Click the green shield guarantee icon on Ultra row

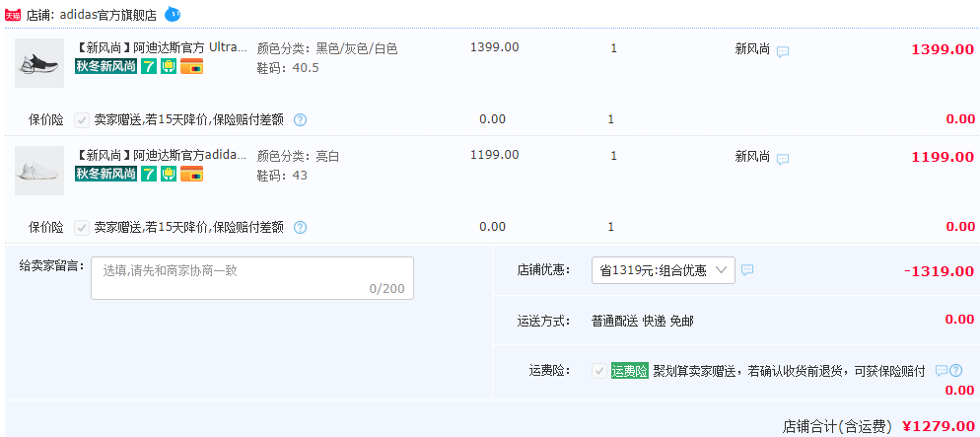pos(169,66)
